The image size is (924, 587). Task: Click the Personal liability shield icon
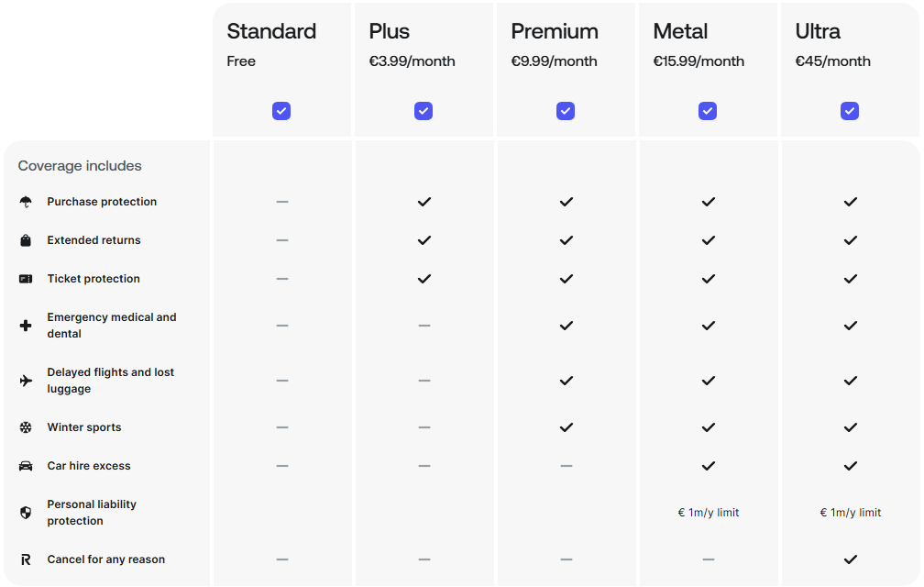(26, 513)
